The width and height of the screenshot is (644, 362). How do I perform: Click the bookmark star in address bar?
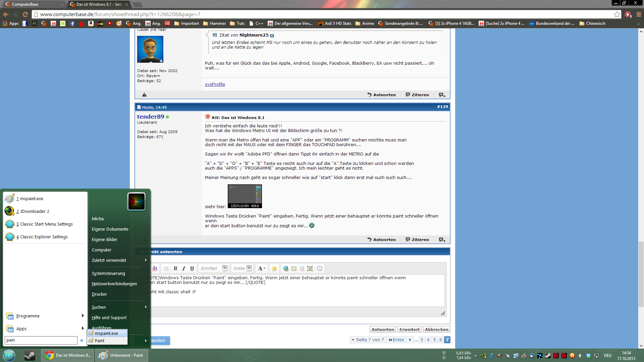(x=617, y=14)
